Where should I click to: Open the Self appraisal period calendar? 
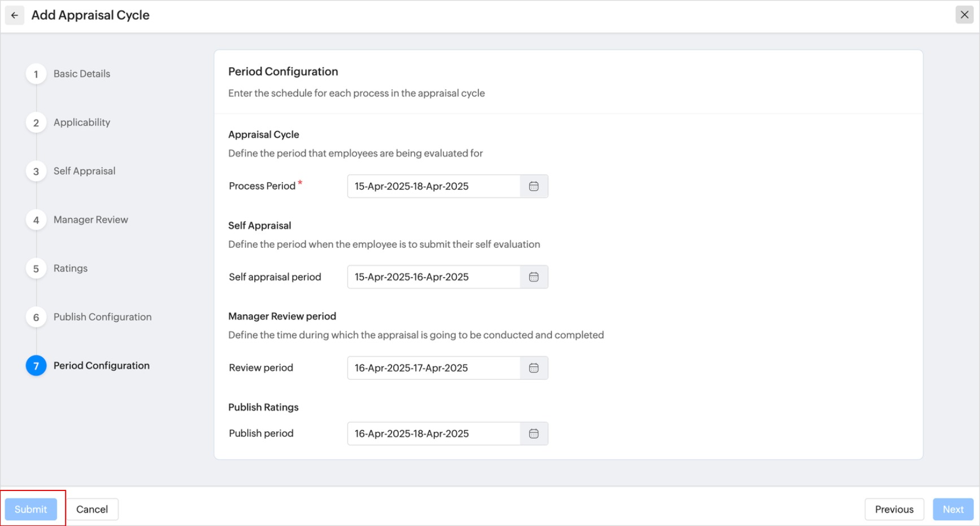coord(534,277)
